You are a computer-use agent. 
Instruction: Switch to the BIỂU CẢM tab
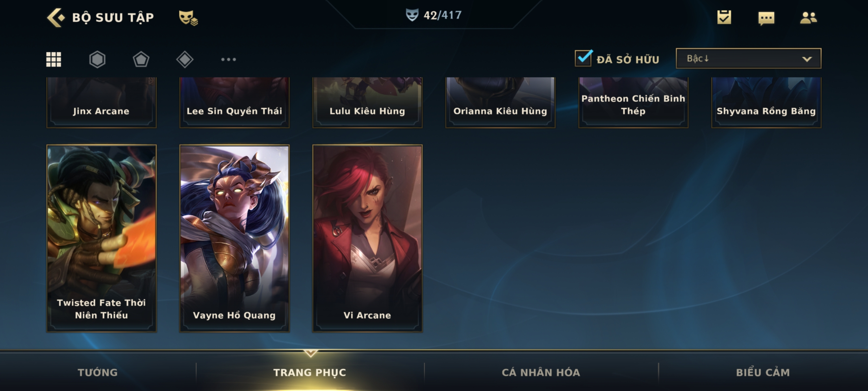click(763, 372)
